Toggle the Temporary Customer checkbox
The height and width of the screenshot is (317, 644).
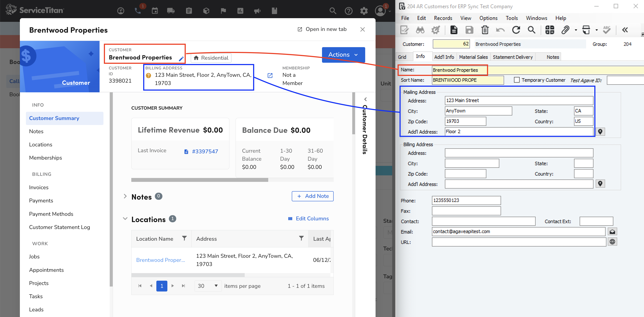coord(517,80)
